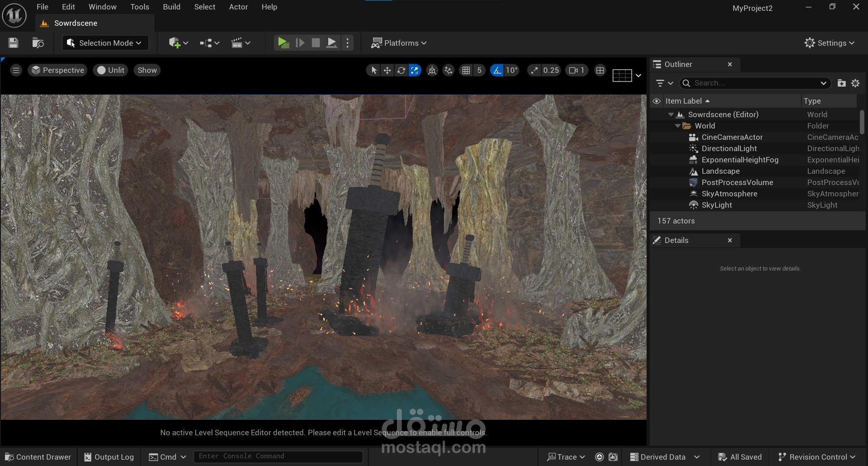
Task: Switch the transform coordinate system globe icon
Action: 432,70
